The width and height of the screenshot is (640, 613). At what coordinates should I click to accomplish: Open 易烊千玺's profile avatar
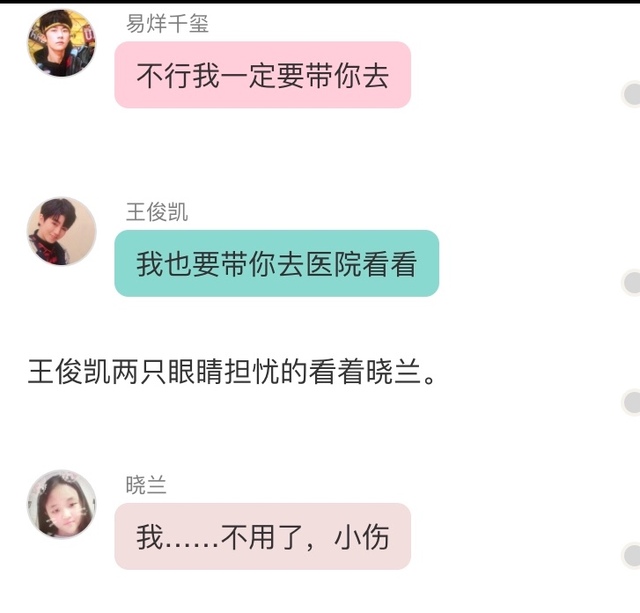pyautogui.click(x=62, y=43)
